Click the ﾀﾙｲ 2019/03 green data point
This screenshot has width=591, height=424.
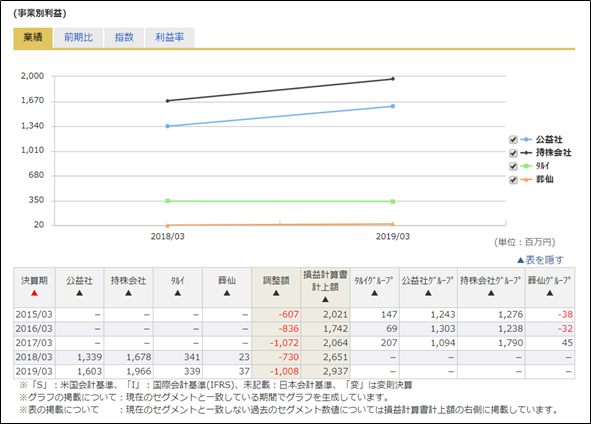393,202
